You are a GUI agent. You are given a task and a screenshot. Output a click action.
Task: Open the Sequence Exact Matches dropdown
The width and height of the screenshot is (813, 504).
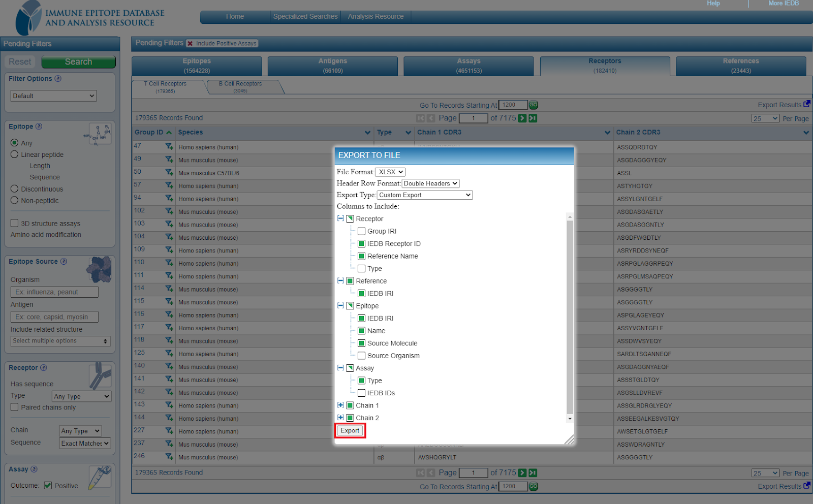click(85, 444)
